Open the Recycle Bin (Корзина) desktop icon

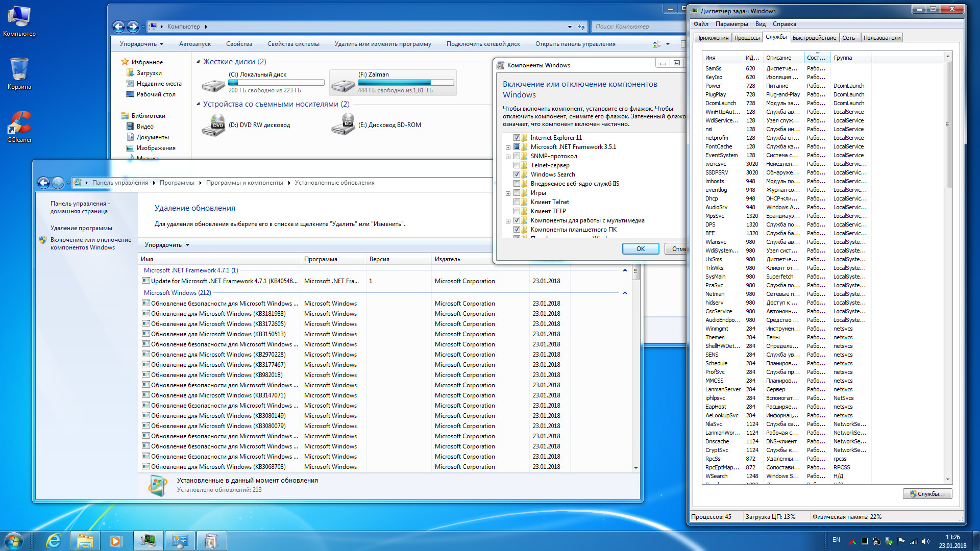pos(19,70)
